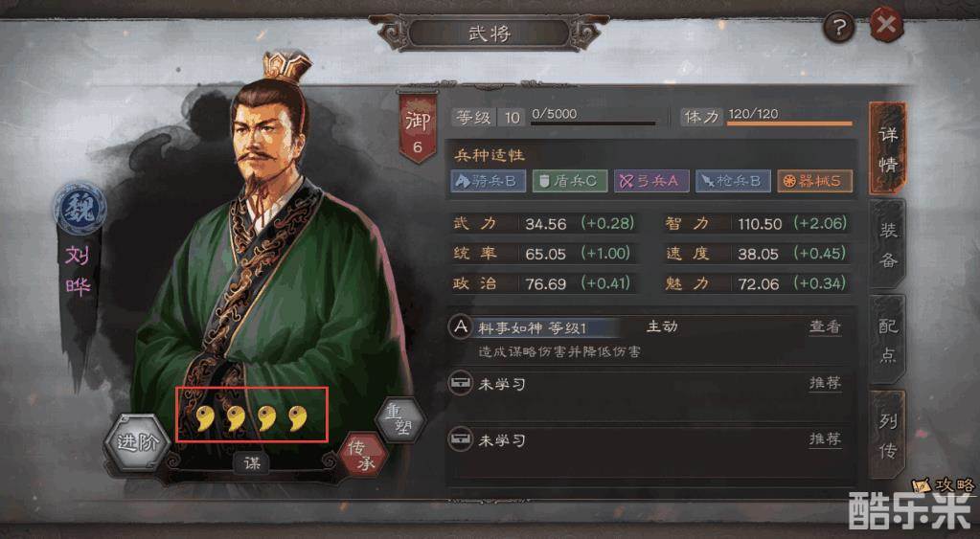
Task: Click the 进阶 hexagon button
Action: pos(138,441)
